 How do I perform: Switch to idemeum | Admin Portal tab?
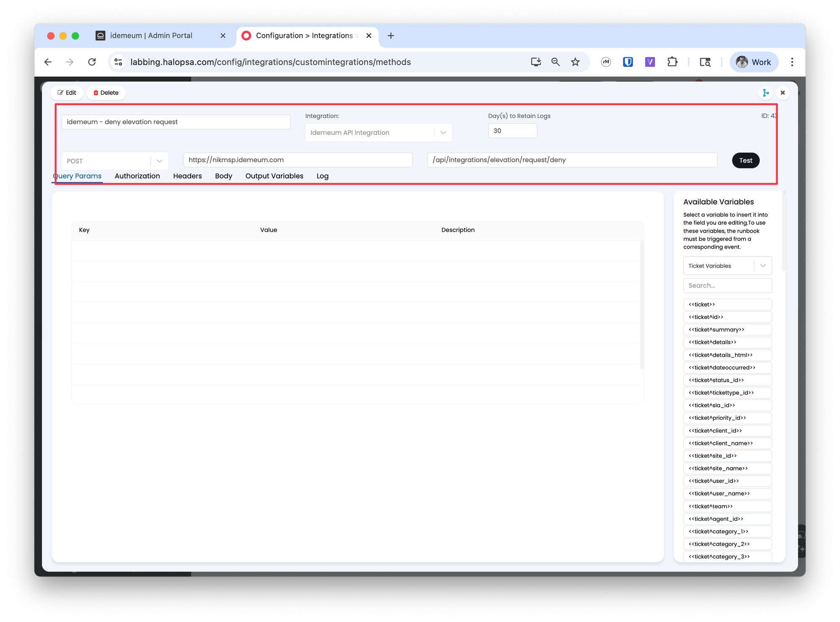click(151, 36)
